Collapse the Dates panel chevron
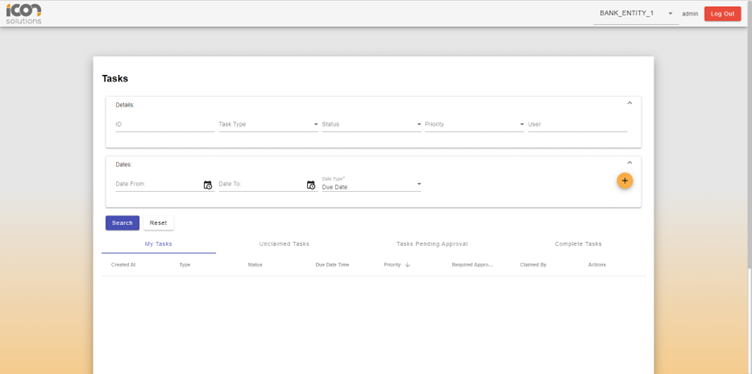This screenshot has width=752, height=374. (630, 163)
